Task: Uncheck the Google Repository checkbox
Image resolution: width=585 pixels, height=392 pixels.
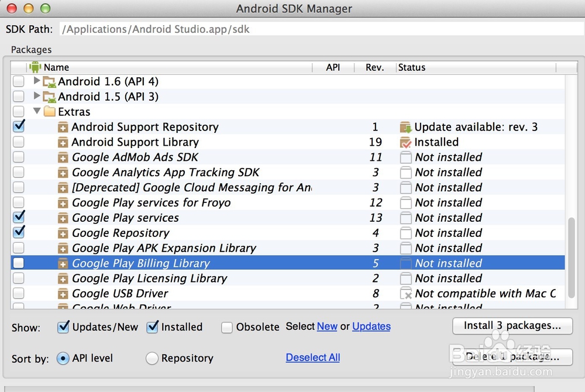Action: coord(19,232)
